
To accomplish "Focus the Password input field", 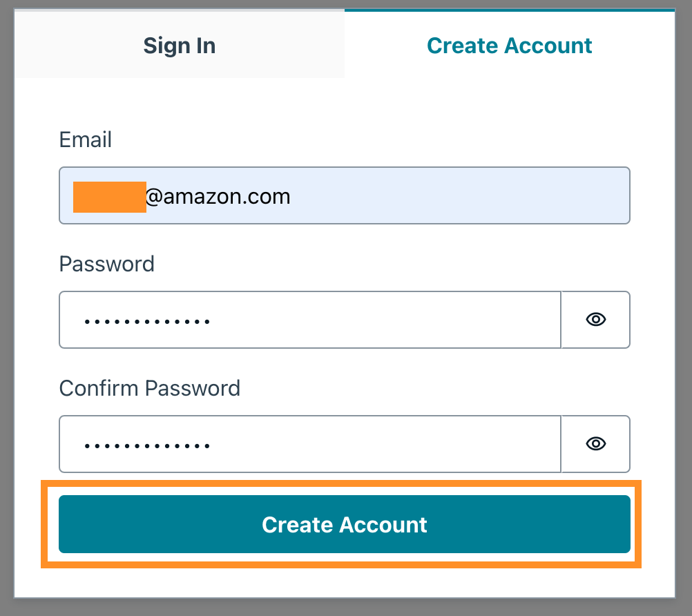I will click(310, 320).
